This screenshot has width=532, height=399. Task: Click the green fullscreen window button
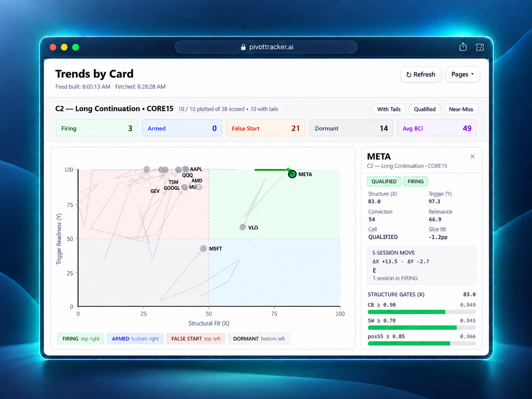[x=76, y=47]
